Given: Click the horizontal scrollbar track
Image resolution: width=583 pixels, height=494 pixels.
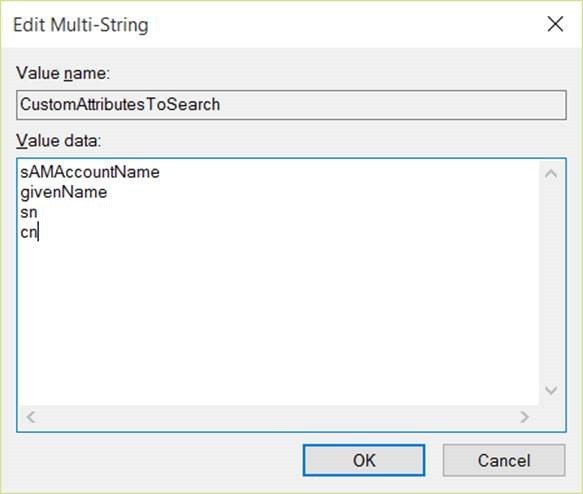Looking at the screenshot, I should point(277,417).
